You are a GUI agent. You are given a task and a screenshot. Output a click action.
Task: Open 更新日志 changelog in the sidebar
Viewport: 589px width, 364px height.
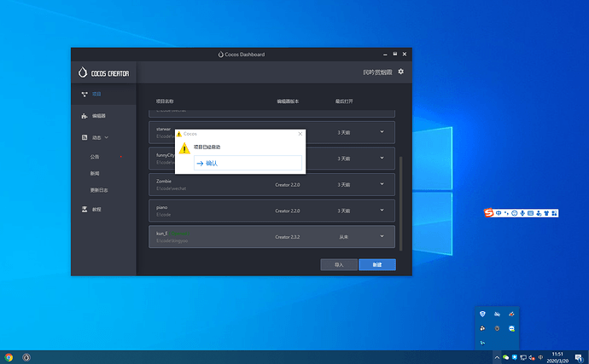point(99,190)
